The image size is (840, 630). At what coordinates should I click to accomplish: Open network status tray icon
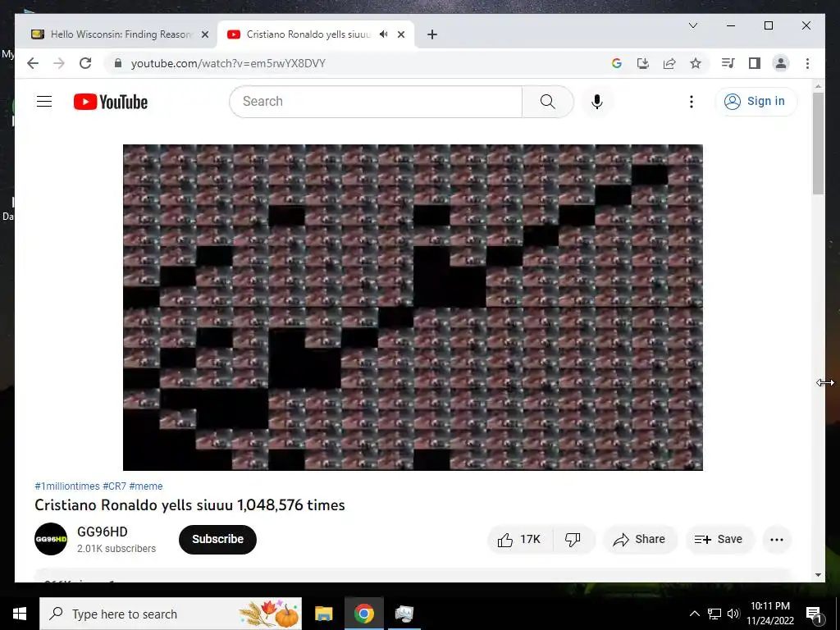[714, 614]
